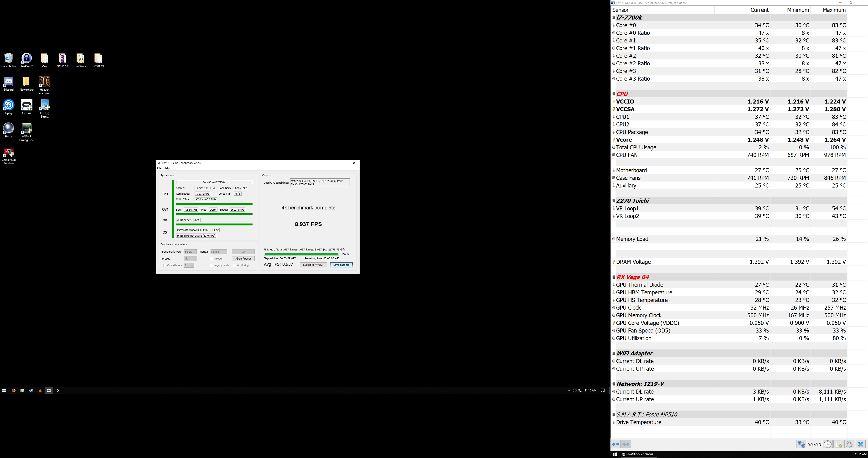Open File Explorer from the taskbar
The width and height of the screenshot is (868, 458).
click(22, 390)
